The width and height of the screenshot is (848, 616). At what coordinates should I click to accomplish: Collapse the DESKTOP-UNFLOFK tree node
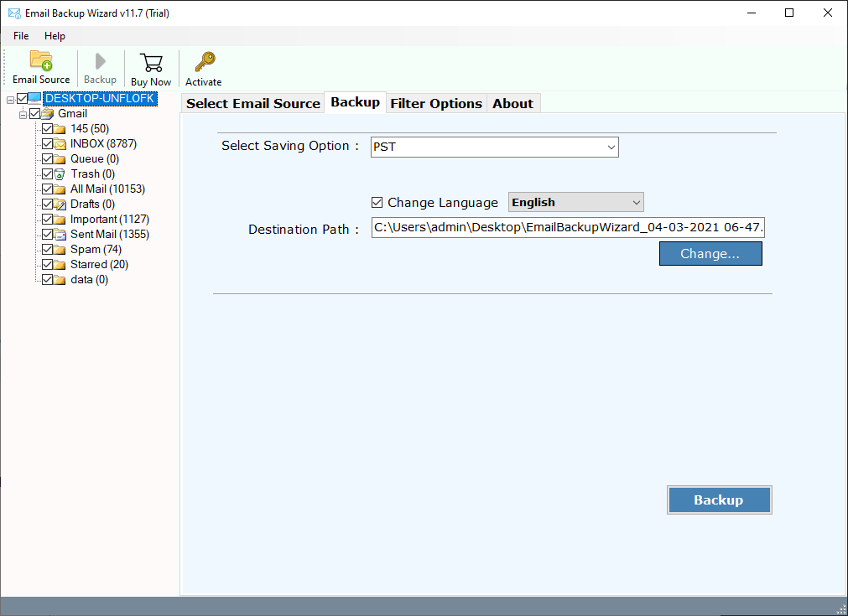pyautogui.click(x=10, y=100)
